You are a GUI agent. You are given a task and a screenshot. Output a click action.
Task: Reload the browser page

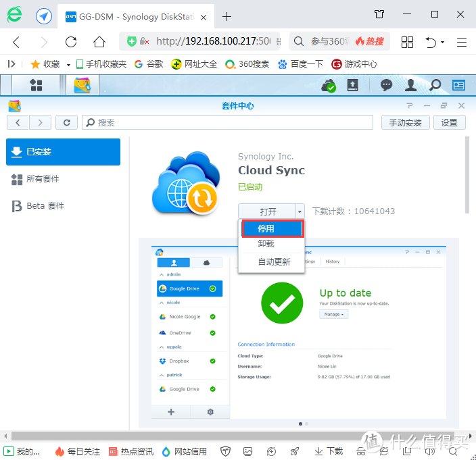[71, 42]
